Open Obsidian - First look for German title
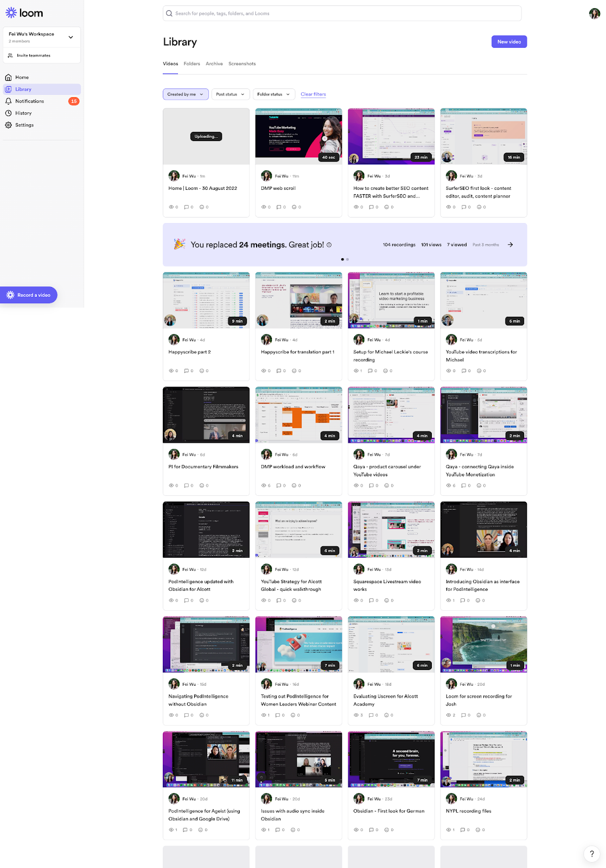Screen dimensions: 606x868 click(x=389, y=811)
